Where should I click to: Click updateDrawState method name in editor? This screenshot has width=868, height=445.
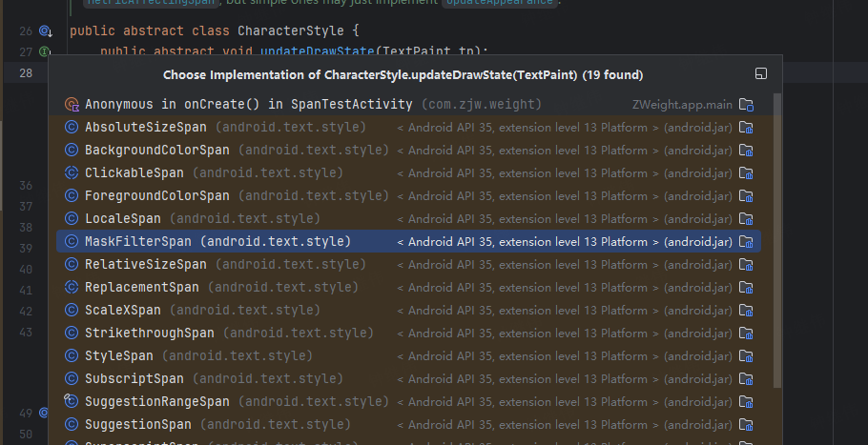coord(318,51)
